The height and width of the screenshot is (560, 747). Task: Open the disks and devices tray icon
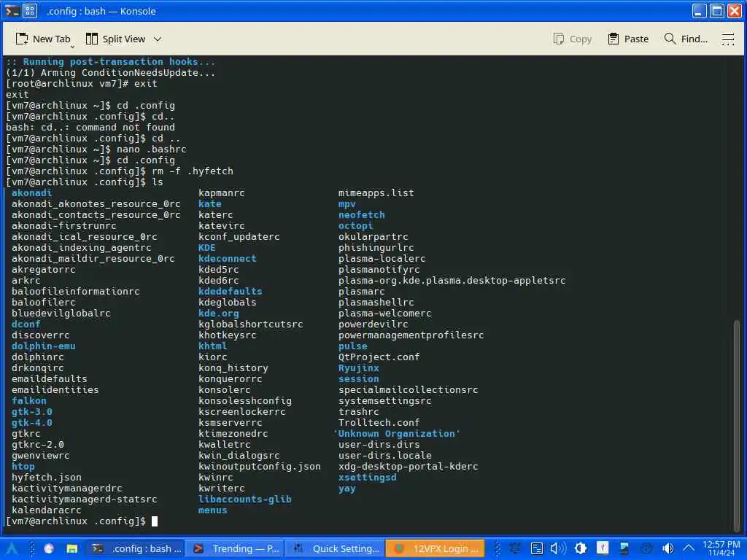(x=603, y=548)
